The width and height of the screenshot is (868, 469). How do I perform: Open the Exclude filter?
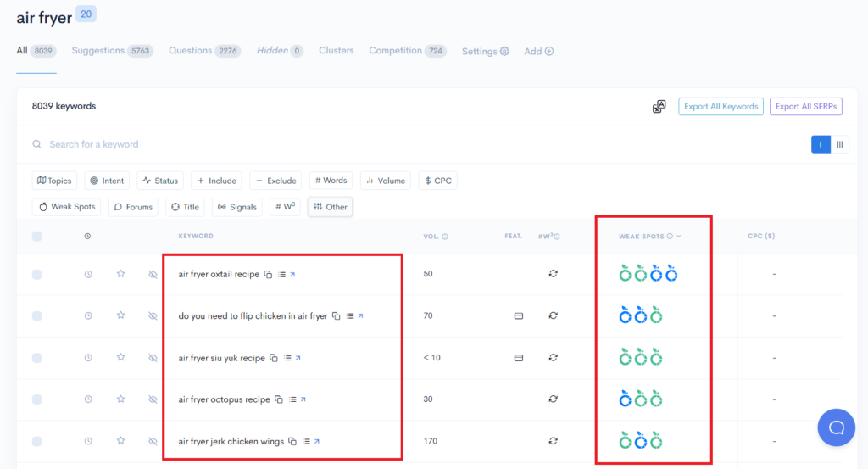pos(275,181)
